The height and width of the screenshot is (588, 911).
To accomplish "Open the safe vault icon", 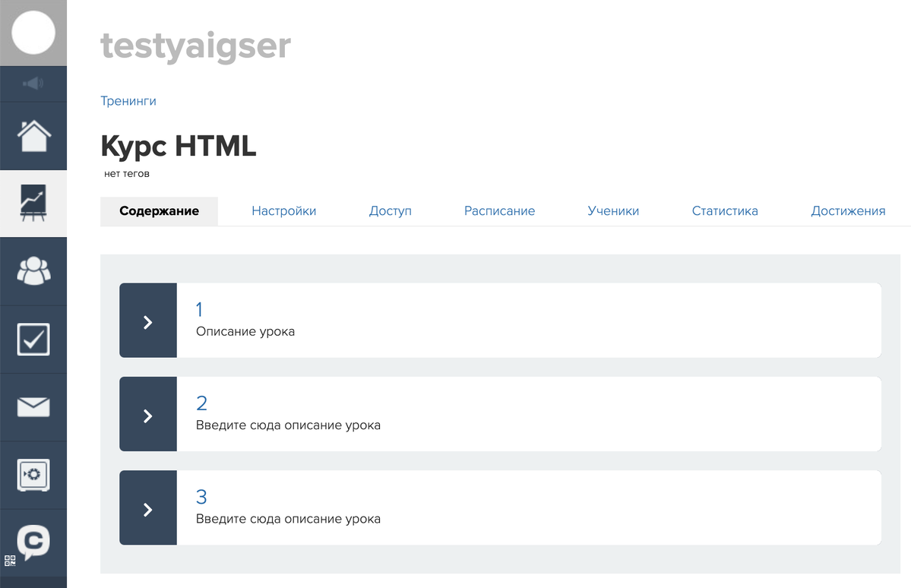I will pyautogui.click(x=33, y=475).
